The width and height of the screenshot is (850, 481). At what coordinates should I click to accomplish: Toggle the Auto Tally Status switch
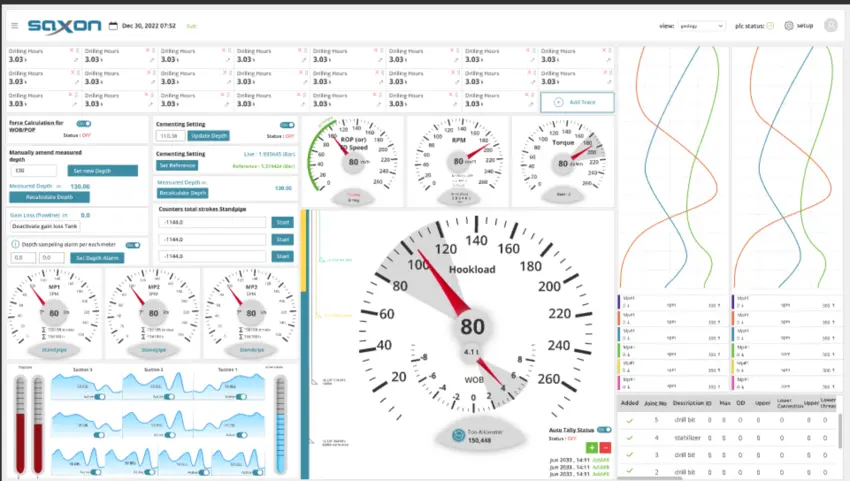(611, 428)
